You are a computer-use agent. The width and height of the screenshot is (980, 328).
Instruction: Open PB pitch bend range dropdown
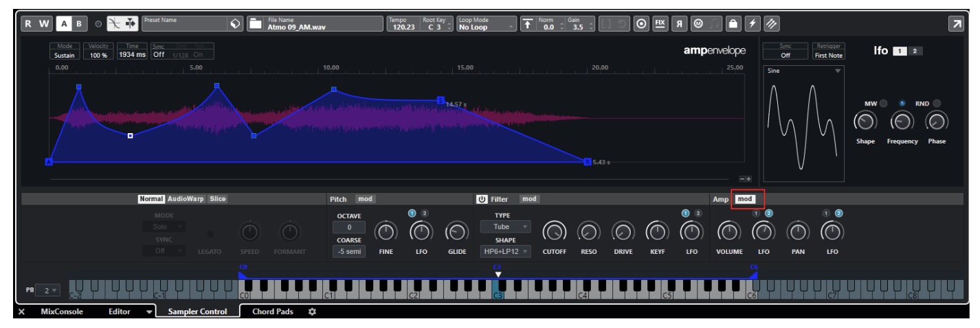point(47,290)
